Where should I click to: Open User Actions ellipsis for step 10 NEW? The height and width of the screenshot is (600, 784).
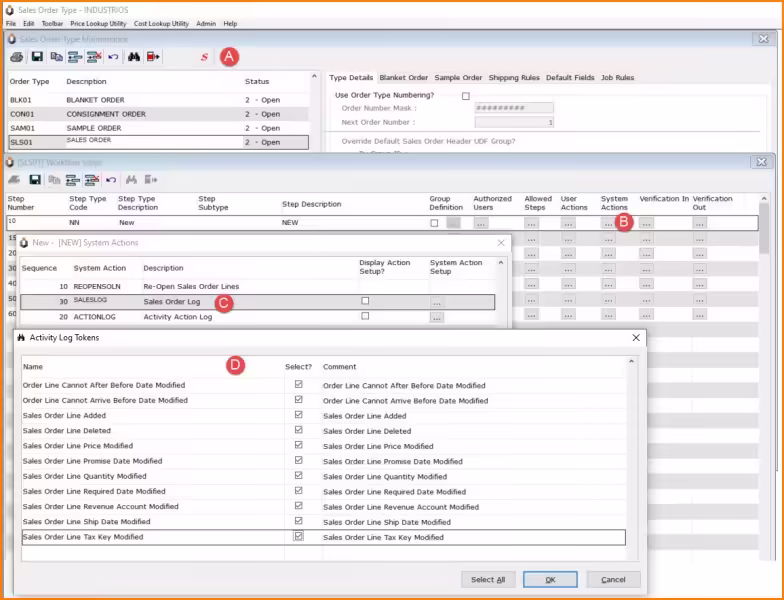(x=568, y=224)
